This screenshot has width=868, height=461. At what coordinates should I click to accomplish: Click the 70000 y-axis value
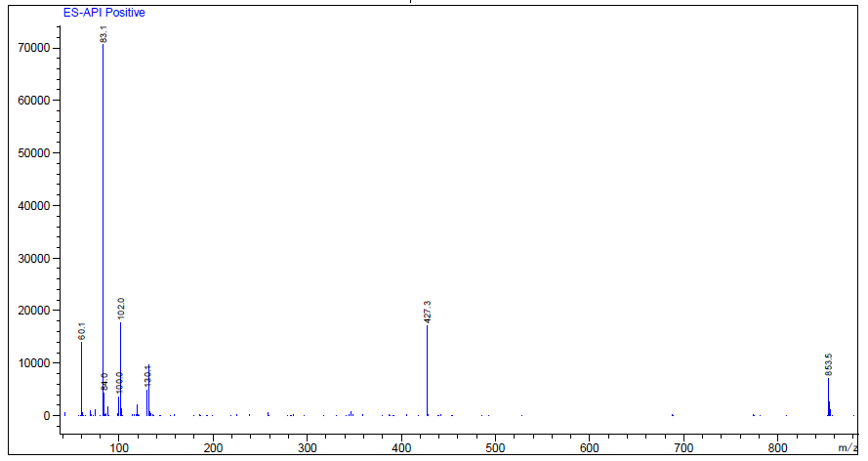tap(35, 48)
